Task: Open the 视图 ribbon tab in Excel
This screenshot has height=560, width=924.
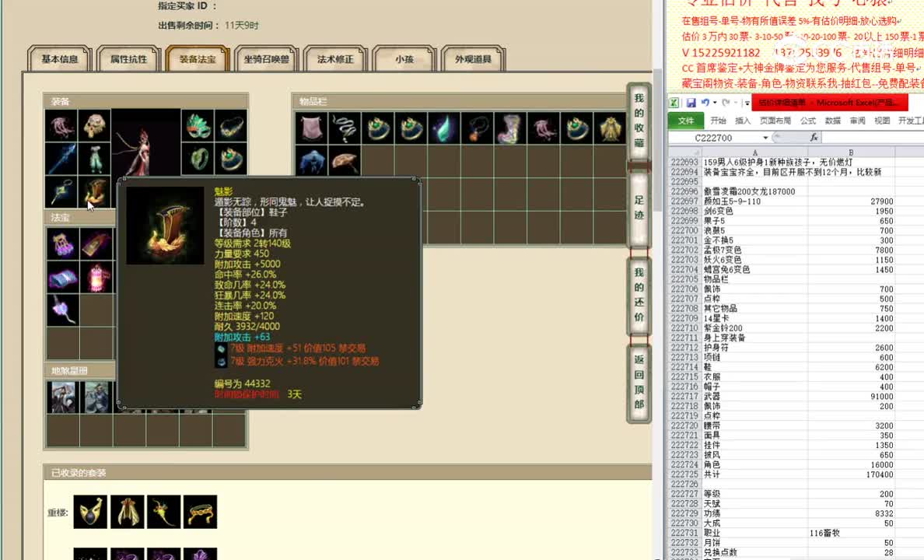Action: pyautogui.click(x=881, y=121)
